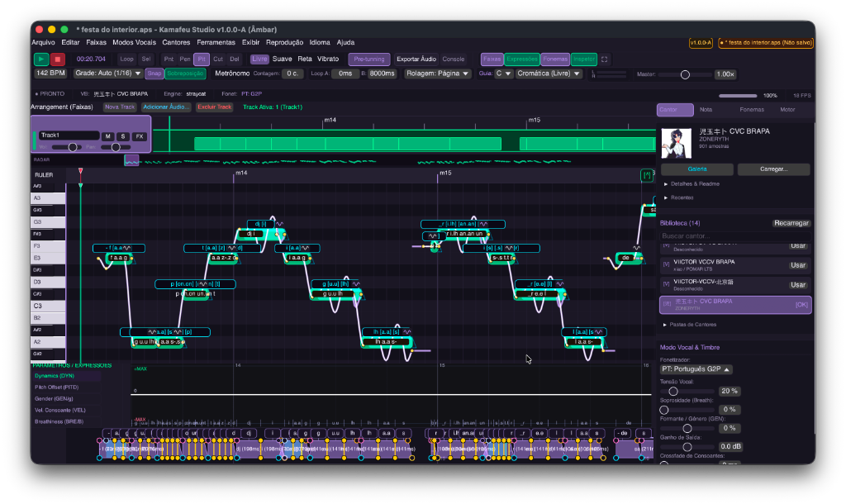Click the fullscreen expand icon
Screen dimensions: 846x504
tap(604, 59)
